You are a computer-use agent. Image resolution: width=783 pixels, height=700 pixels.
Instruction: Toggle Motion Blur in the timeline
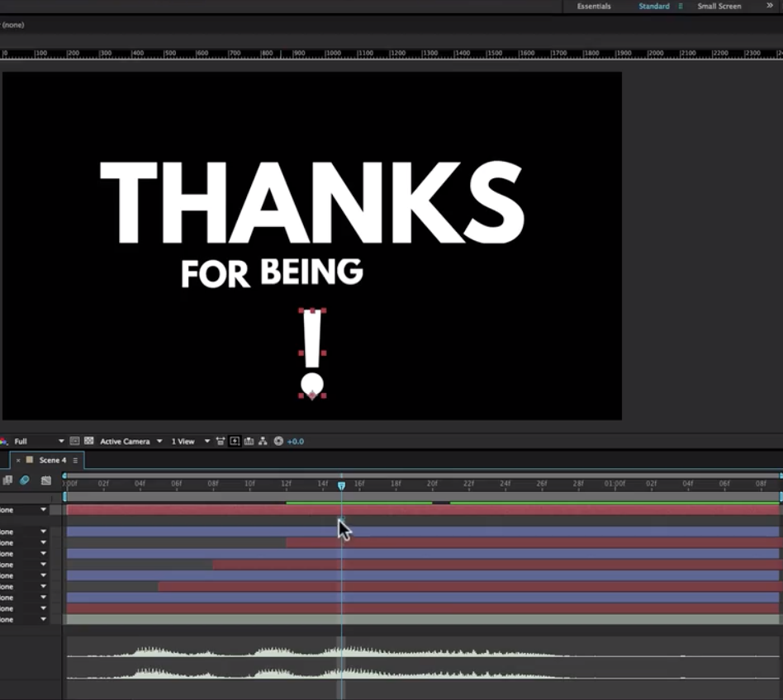click(x=25, y=480)
